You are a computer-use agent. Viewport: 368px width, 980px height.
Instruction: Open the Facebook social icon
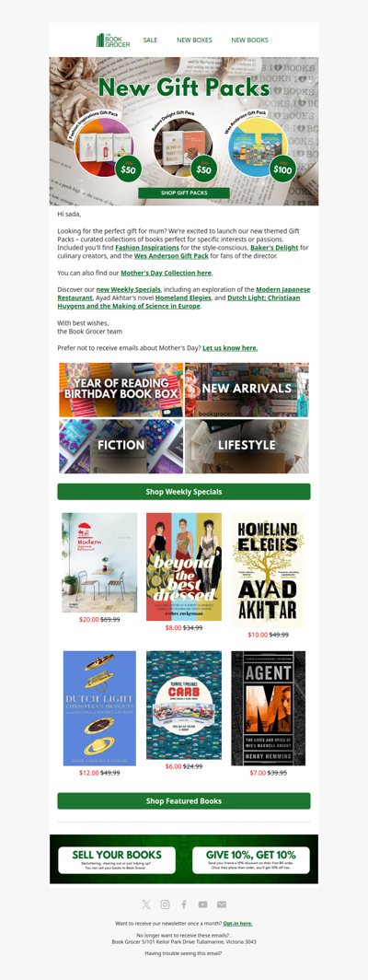(184, 904)
